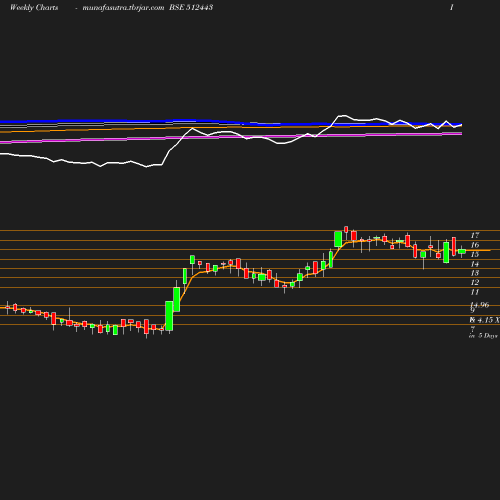Click the highest red candle at peak
Screen dimensions: 500x500
coord(346,229)
